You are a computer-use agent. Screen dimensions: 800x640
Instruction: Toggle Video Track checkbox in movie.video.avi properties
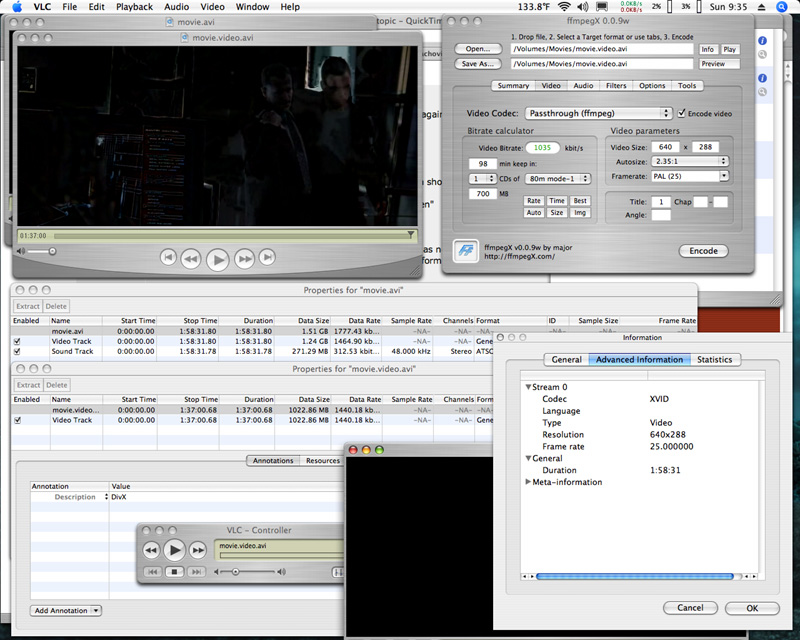pos(18,421)
